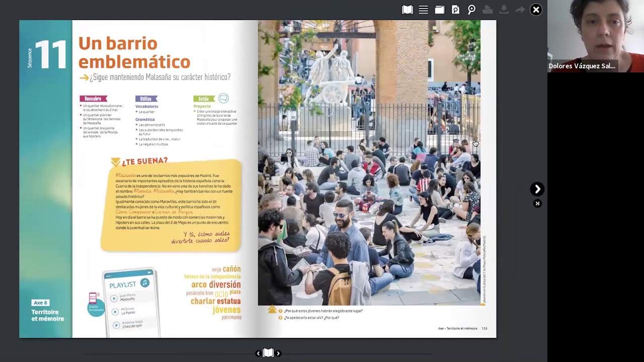Click the plaza photo of Malasaña
This screenshot has height=362, width=644.
point(369,162)
